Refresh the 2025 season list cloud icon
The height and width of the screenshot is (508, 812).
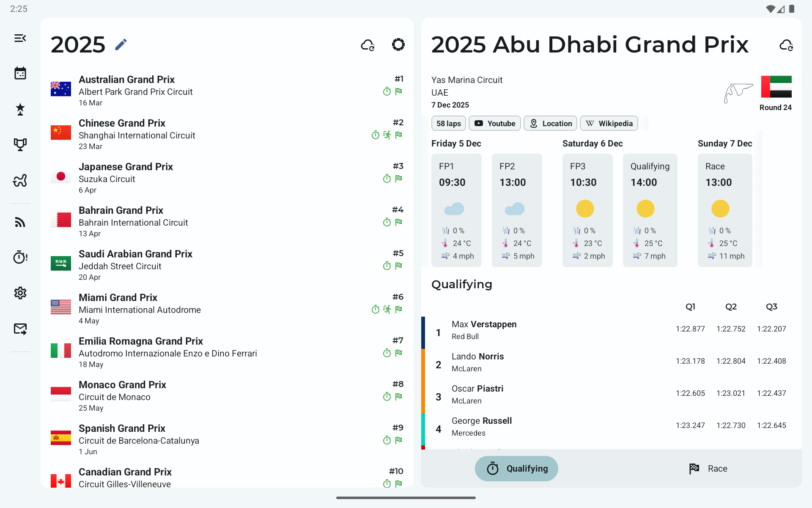(x=368, y=45)
